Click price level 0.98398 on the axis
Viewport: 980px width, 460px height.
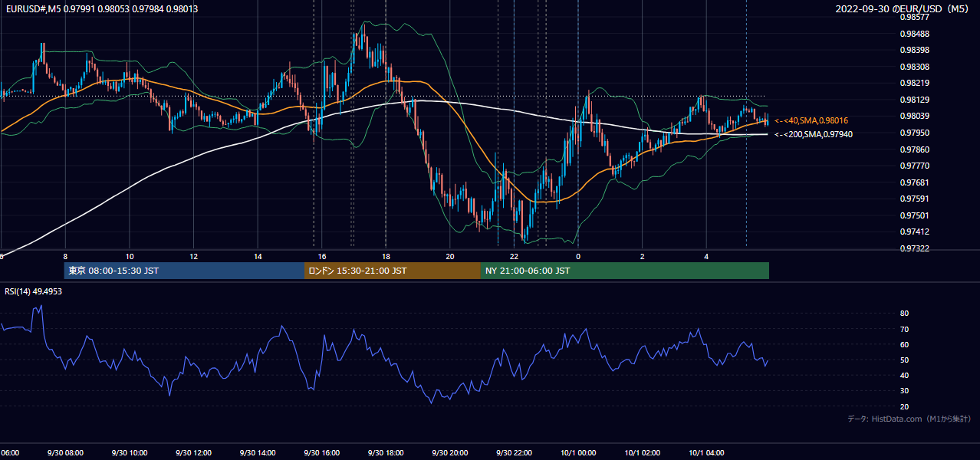coord(915,50)
